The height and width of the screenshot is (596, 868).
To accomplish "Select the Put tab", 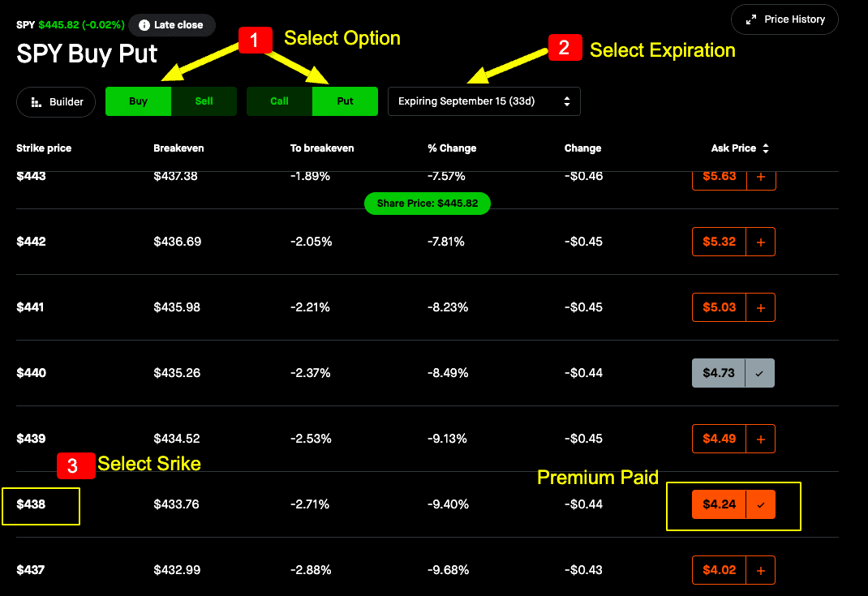I will [x=345, y=101].
